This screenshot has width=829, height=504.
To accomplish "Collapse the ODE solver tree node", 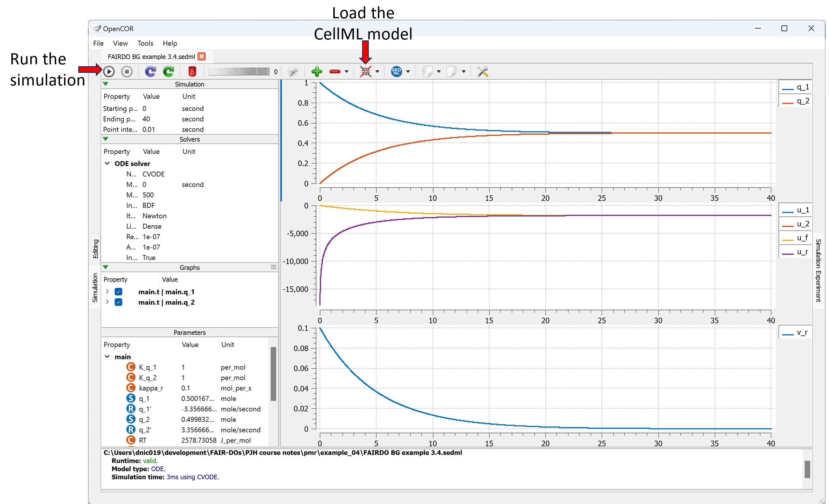I will (x=107, y=163).
